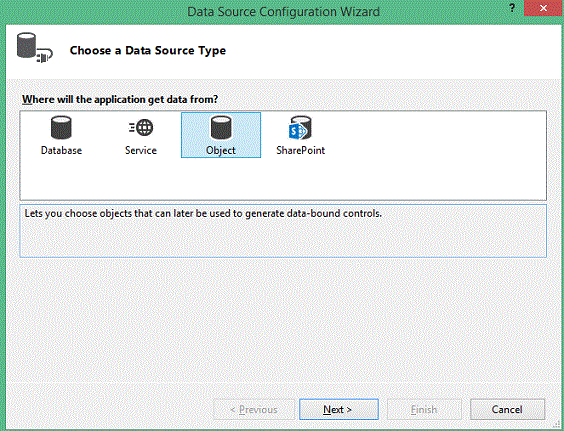Click the Object label text

point(221,150)
